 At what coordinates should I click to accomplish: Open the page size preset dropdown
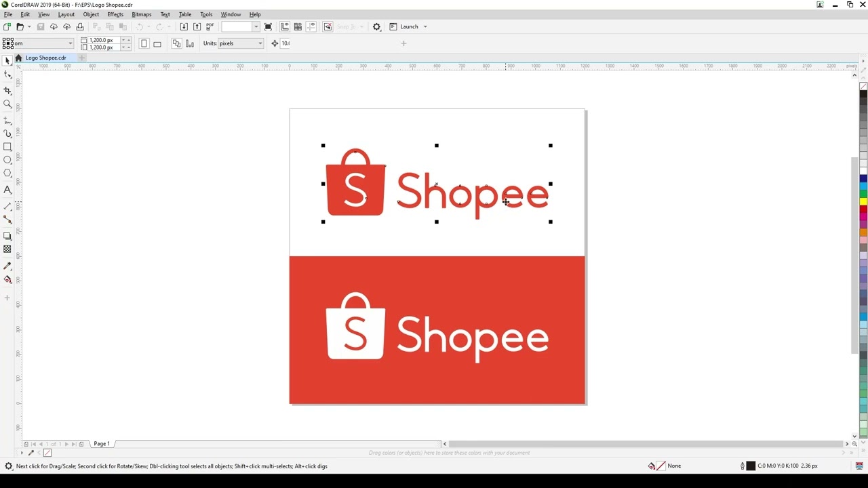(70, 43)
